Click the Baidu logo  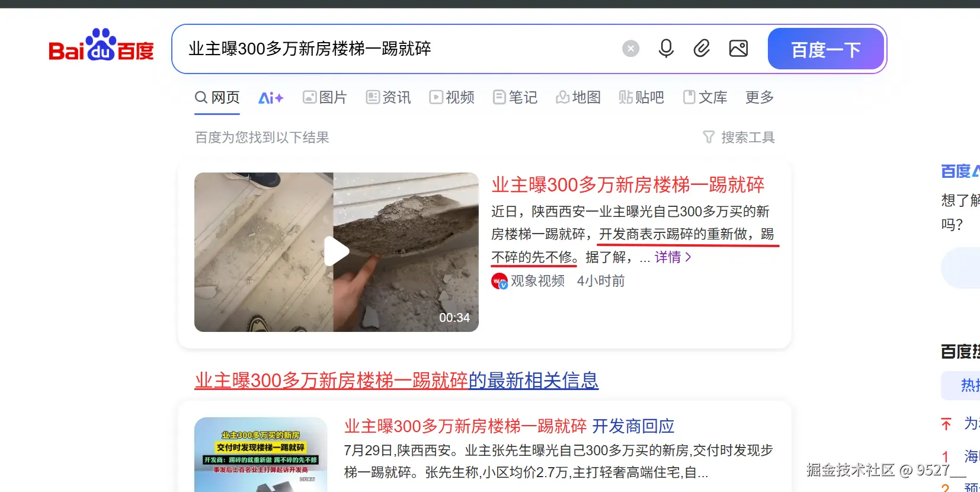click(101, 46)
